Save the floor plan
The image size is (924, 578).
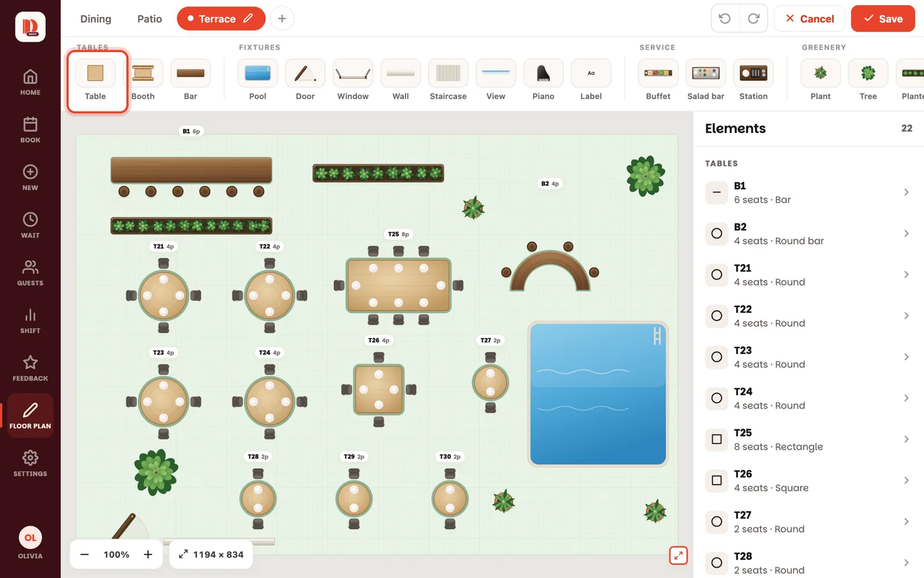(x=883, y=18)
